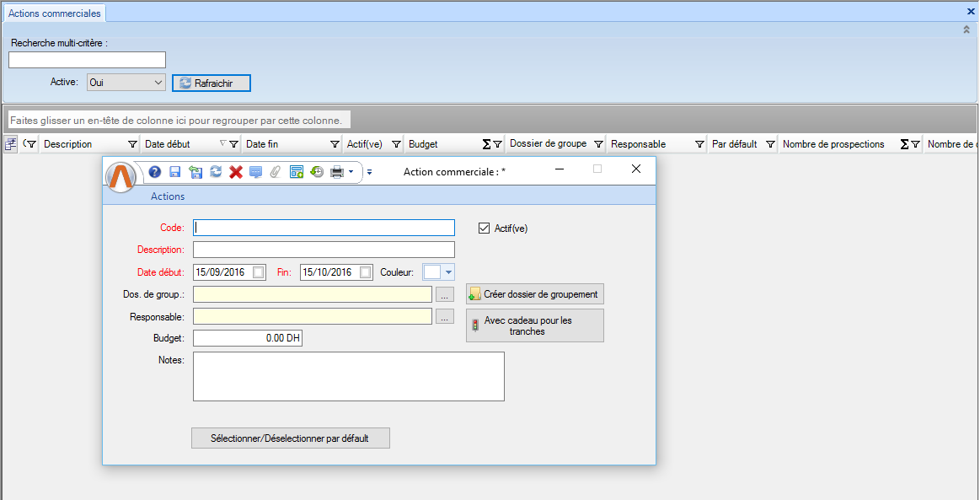Click the Rafraichir button
Screen dimensions: 980x500
[212, 83]
